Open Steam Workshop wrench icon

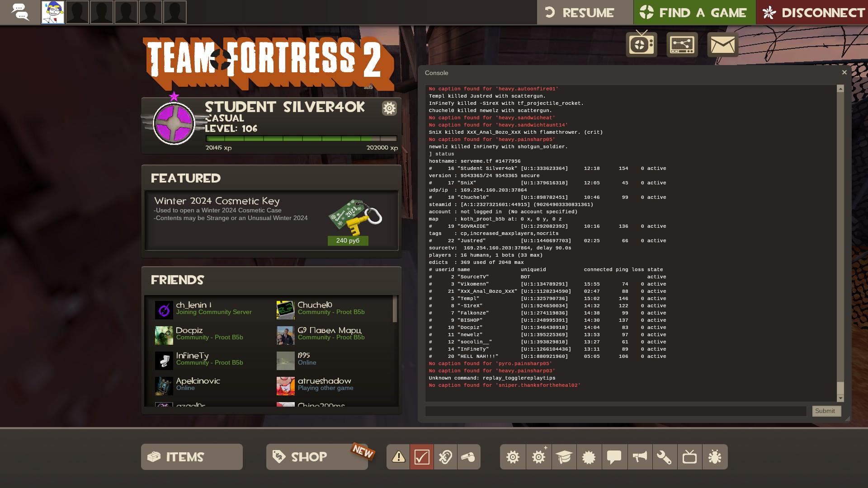[x=664, y=457]
